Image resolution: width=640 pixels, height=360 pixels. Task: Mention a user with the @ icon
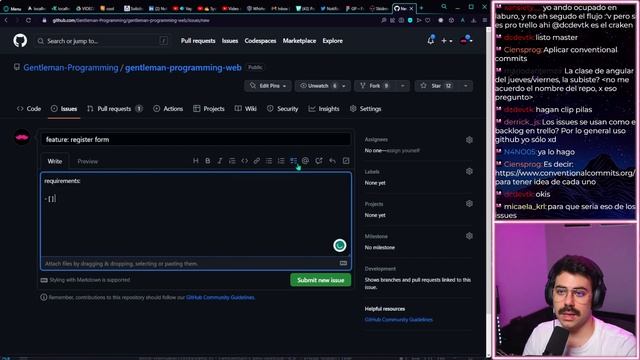(x=305, y=161)
